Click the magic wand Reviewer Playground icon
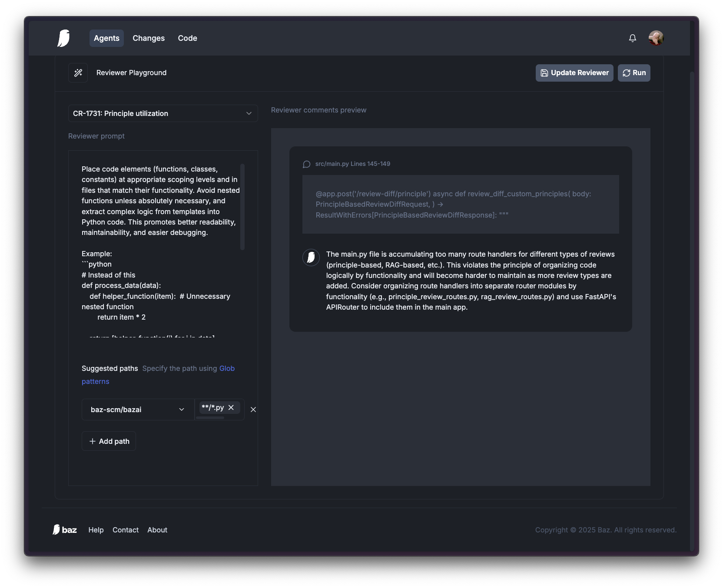 tap(78, 73)
